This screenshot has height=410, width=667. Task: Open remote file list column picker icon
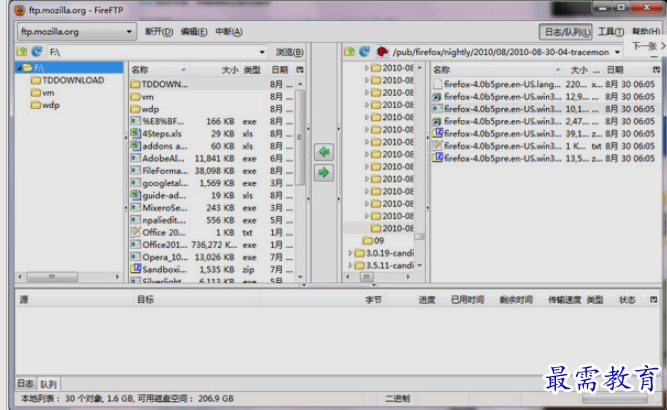656,70
